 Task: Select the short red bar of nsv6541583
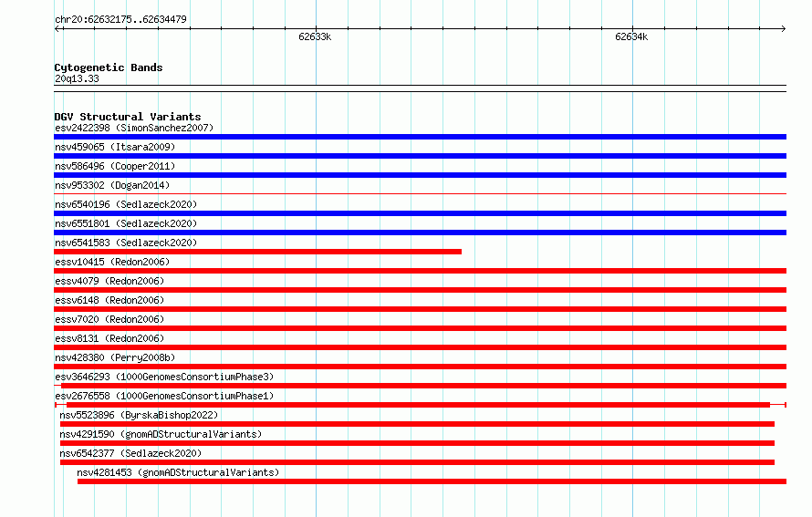coord(257,252)
